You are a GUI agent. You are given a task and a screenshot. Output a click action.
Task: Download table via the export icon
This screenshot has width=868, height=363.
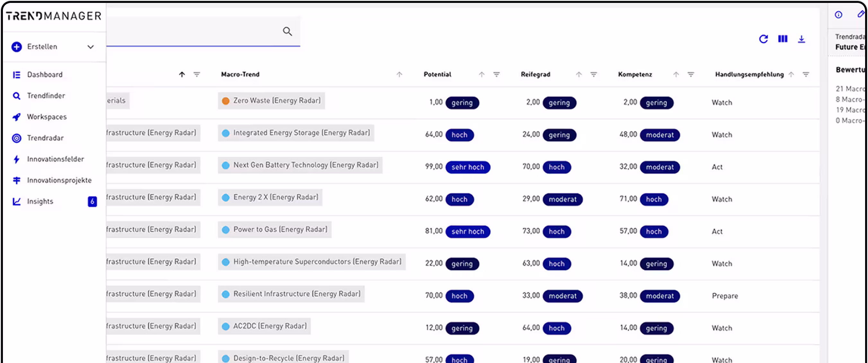coord(801,39)
